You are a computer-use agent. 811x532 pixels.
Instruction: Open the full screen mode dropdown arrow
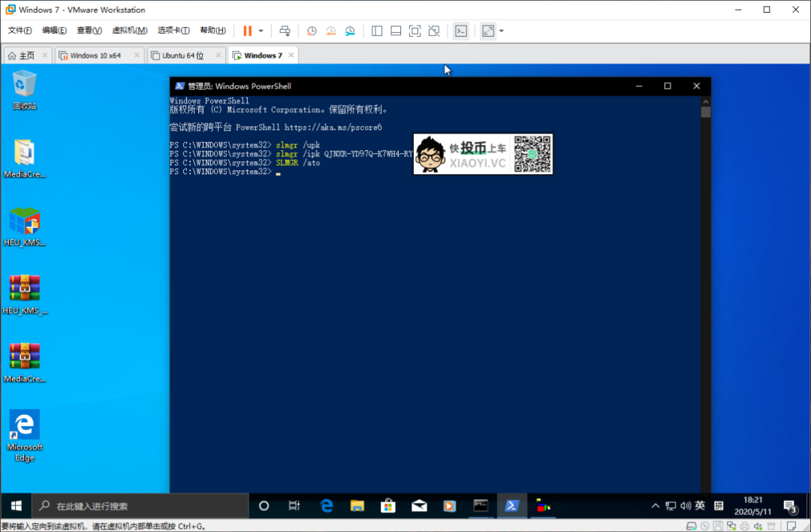click(x=501, y=31)
